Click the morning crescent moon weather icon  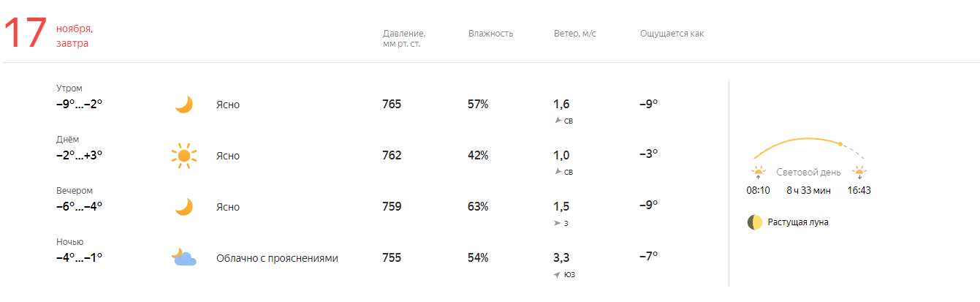pos(184,105)
